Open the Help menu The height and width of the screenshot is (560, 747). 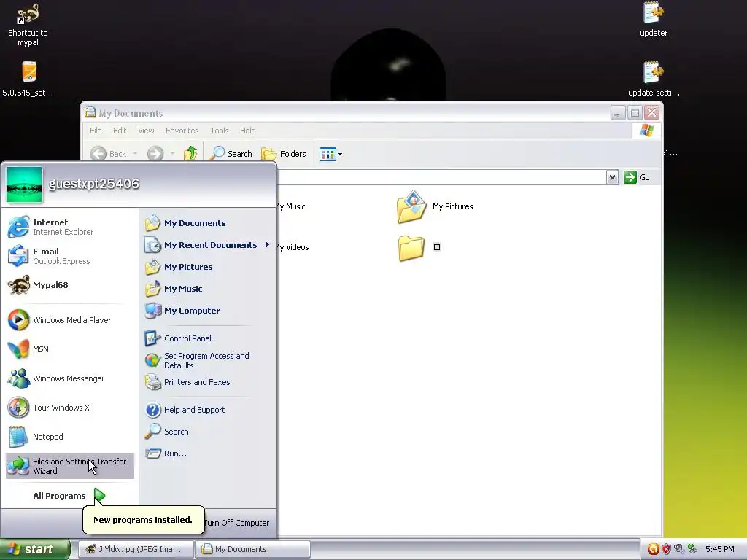pyautogui.click(x=248, y=131)
